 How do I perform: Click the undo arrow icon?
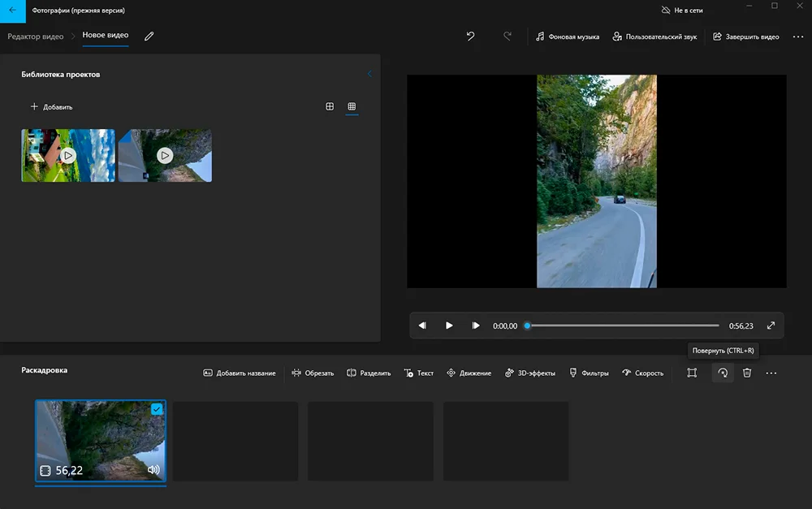pos(470,37)
